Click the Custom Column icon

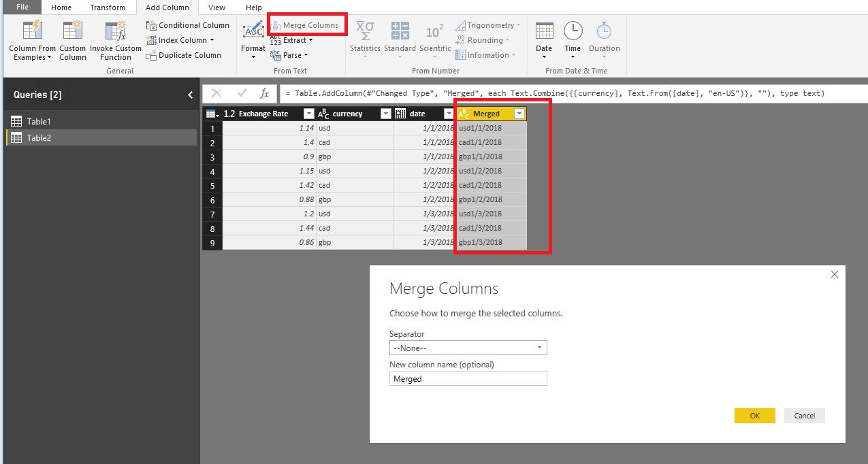point(72,31)
